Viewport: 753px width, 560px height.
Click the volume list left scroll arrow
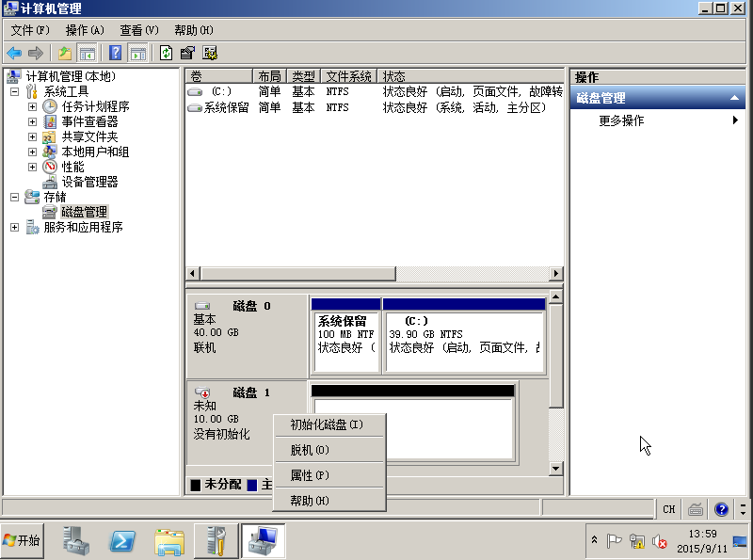click(x=193, y=273)
